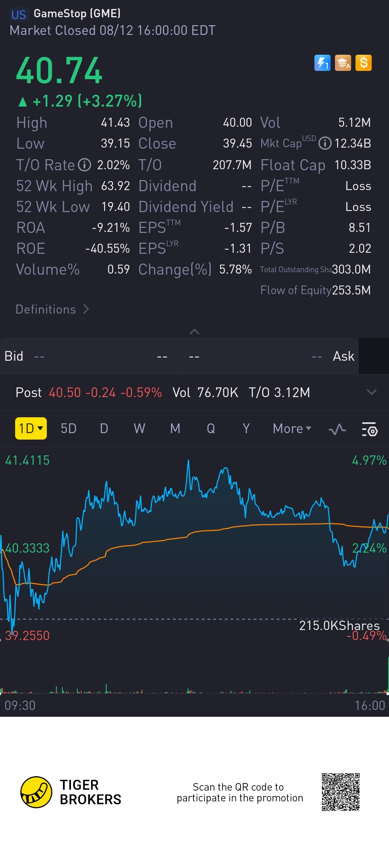Tap the 52 Wk Low 19.40 value
389x868 pixels.
(115, 207)
